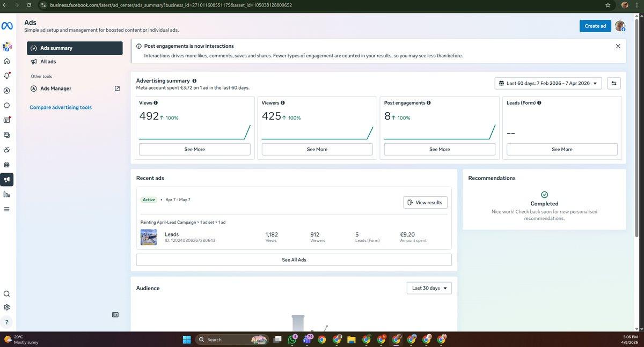Click the View results button
Image resolution: width=644 pixels, height=347 pixels.
click(425, 202)
